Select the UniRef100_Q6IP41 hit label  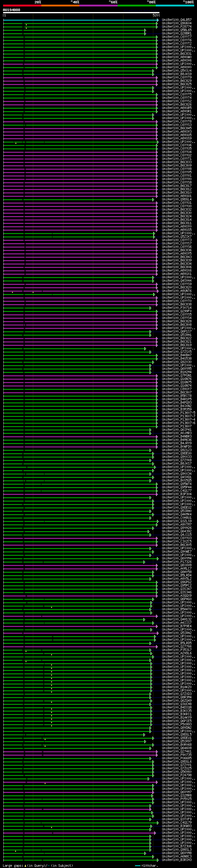coord(177,430)
